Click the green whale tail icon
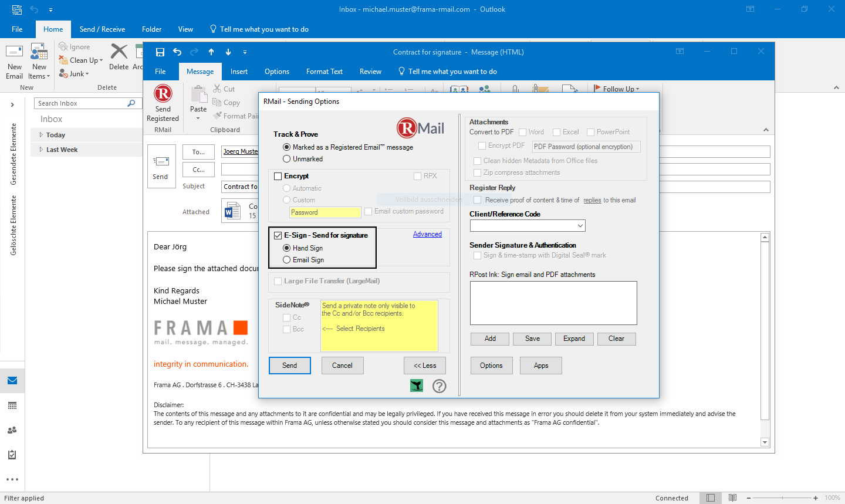The image size is (845, 504). pyautogui.click(x=417, y=385)
